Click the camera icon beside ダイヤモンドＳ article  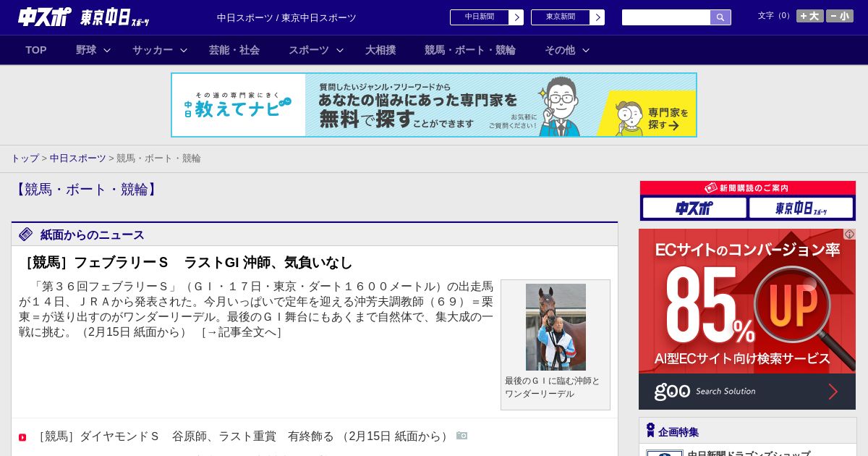click(461, 436)
